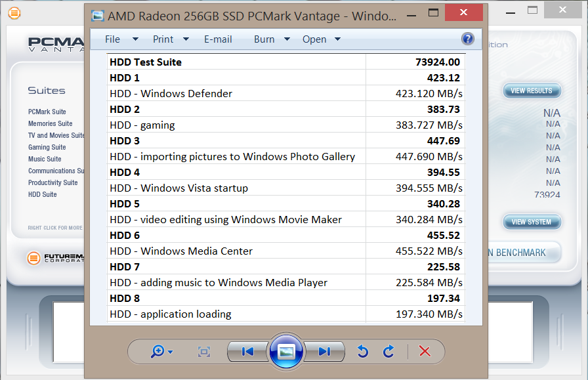Screen dimensions: 588x380
Task: Expand the File dropdown menu
Action: click(x=121, y=39)
